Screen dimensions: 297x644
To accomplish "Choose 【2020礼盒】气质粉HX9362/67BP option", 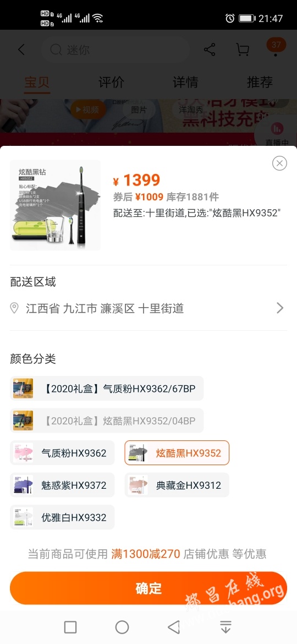I will click(x=107, y=389).
